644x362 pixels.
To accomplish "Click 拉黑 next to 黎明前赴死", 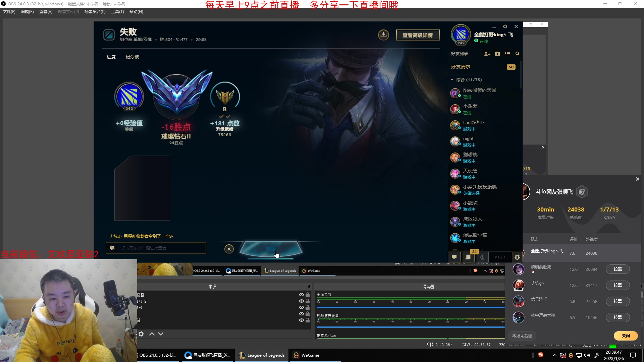I will (x=618, y=269).
